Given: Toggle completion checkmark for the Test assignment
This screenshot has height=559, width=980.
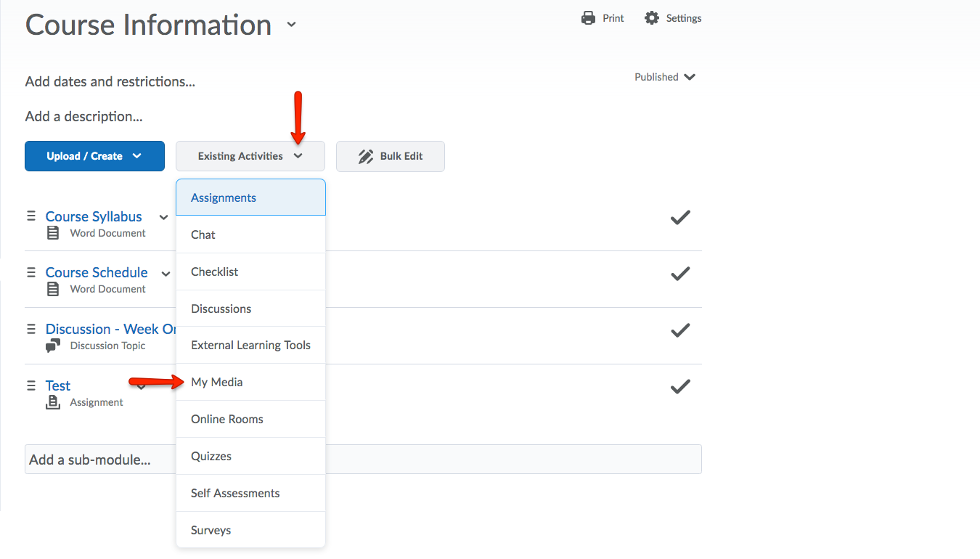Looking at the screenshot, I should (x=679, y=387).
